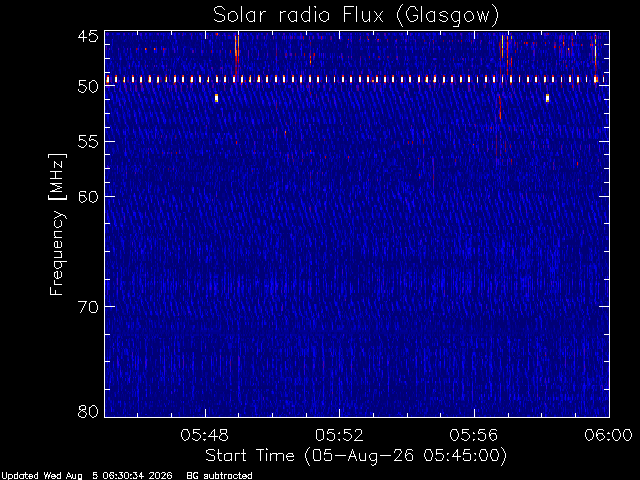The width and height of the screenshot is (640, 480).
Task: Click the 05:52 time axis label
Action: [x=339, y=435]
